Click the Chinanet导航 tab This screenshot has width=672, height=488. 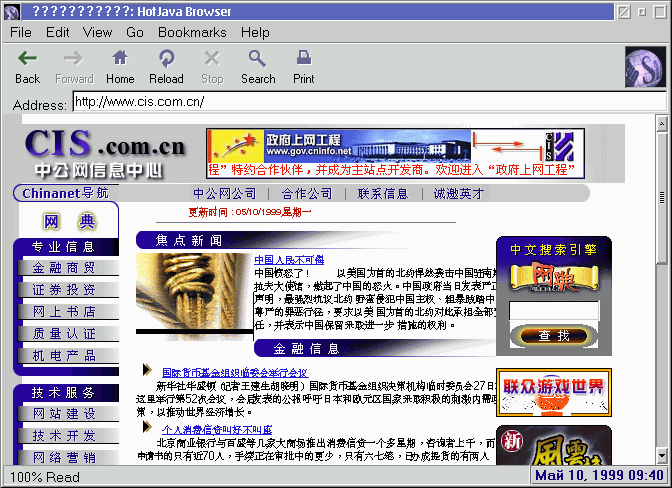pos(65,193)
